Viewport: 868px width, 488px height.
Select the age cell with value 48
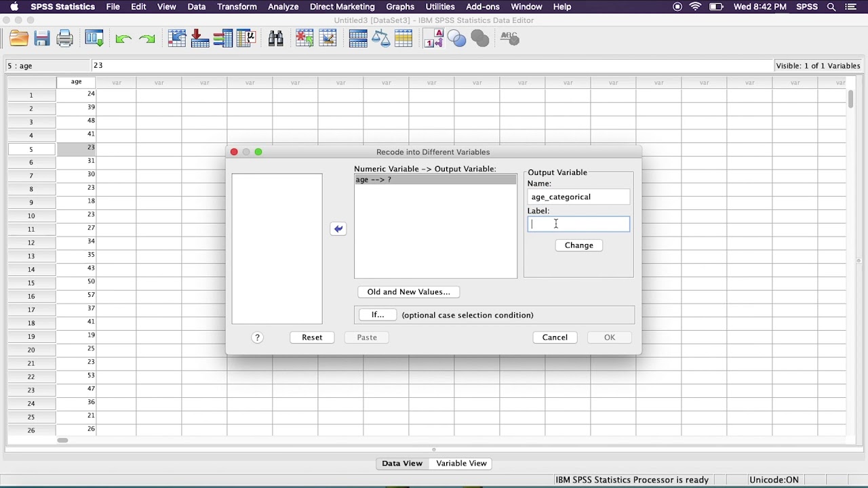click(x=76, y=121)
